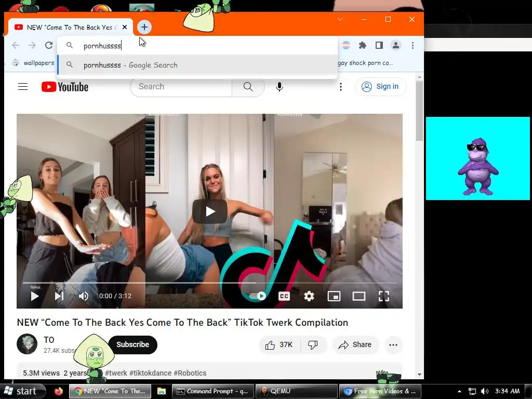532x399 pixels.
Task: Open the Extensions puzzle icon
Action: (x=363, y=45)
